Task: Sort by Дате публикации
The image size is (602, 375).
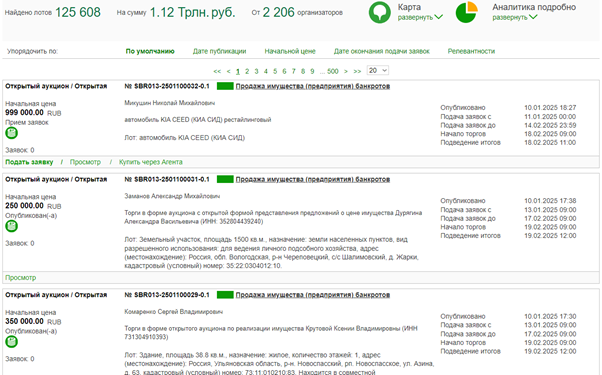Action: [220, 51]
